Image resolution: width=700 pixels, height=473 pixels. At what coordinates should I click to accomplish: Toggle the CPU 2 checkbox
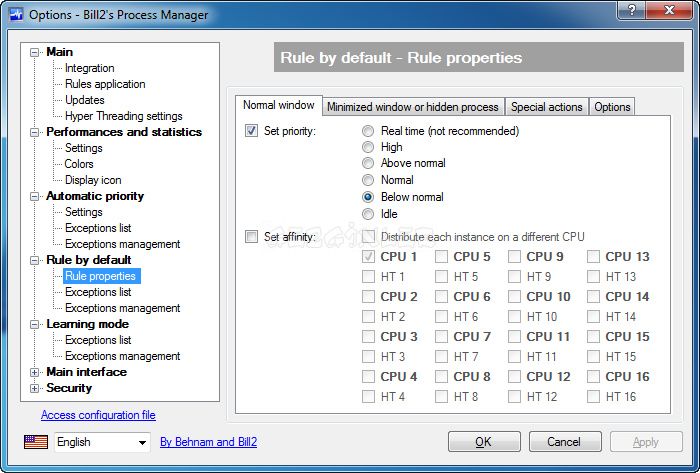point(368,296)
